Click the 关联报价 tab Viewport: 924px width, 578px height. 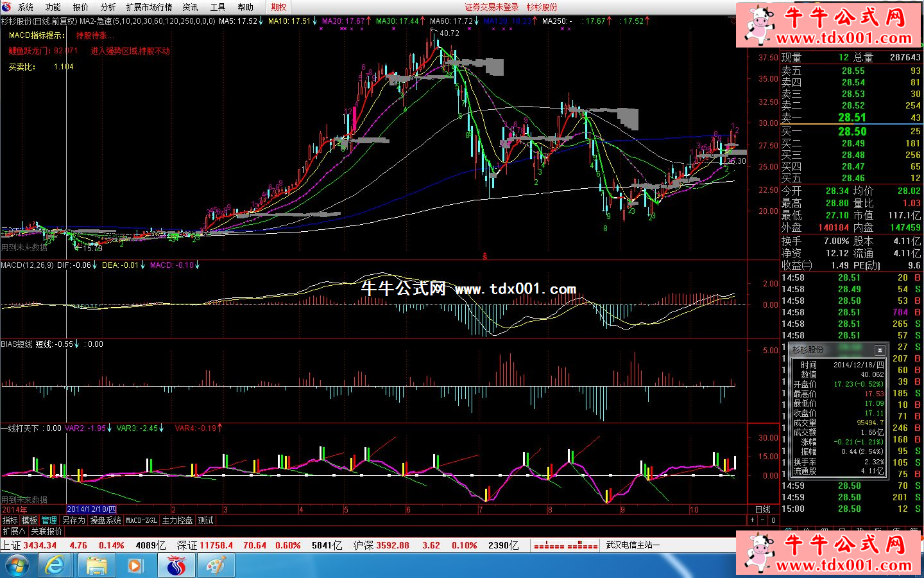tap(47, 531)
